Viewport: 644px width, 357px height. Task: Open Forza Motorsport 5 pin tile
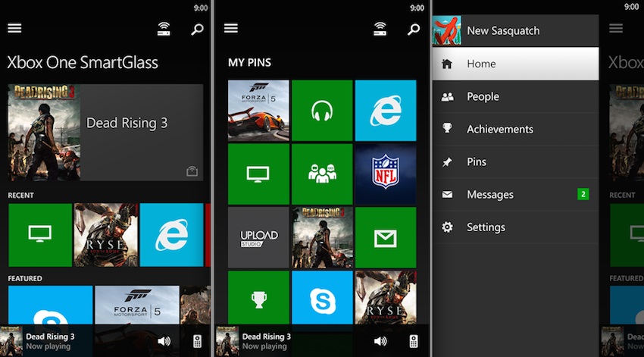(258, 111)
